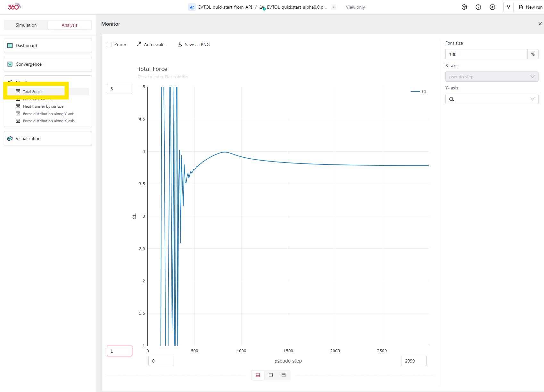The width and height of the screenshot is (544, 392).
Task: Switch to the Analysis tab
Action: 70,25
